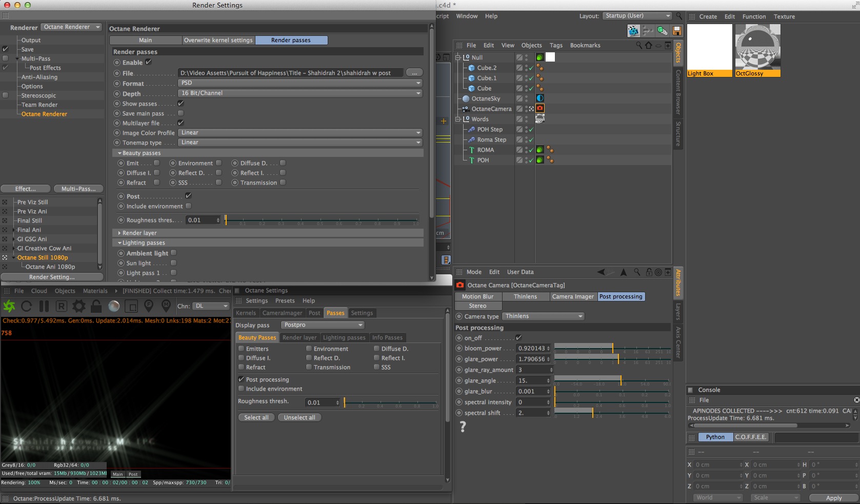Click the green Octane object tag on ROMA
This screenshot has height=504, width=860.
pyautogui.click(x=540, y=150)
